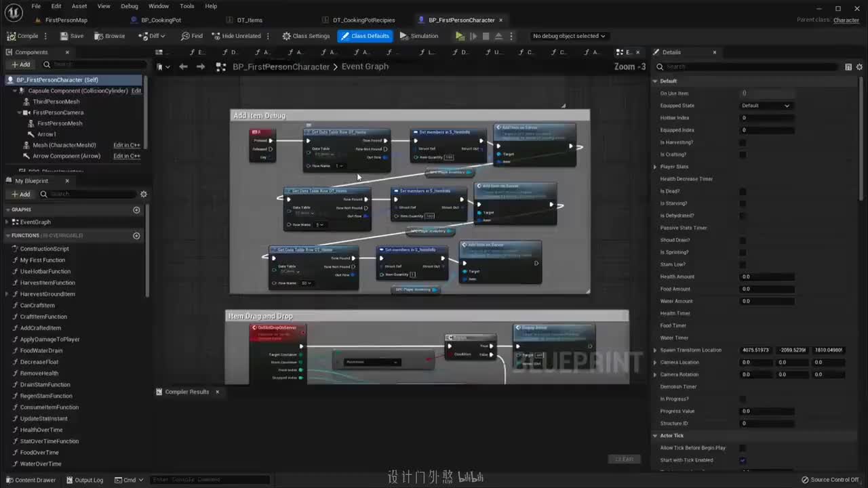This screenshot has width=868, height=488.
Task: Save the blueprint asset
Action: (71, 36)
